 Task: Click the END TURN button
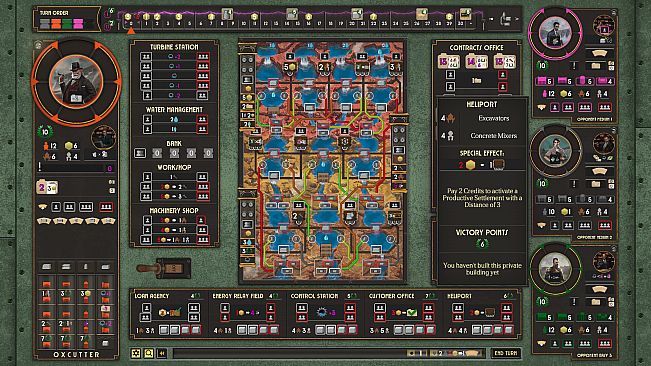(x=506, y=353)
